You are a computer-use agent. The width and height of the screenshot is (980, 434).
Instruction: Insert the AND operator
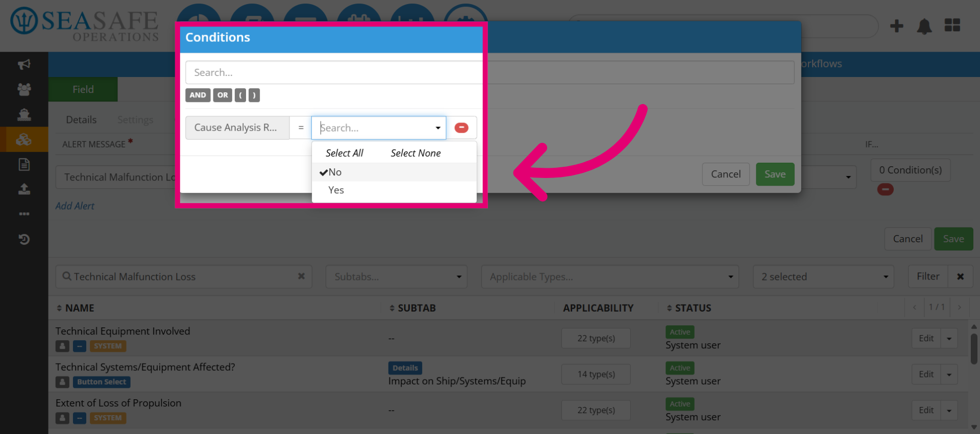pos(198,95)
